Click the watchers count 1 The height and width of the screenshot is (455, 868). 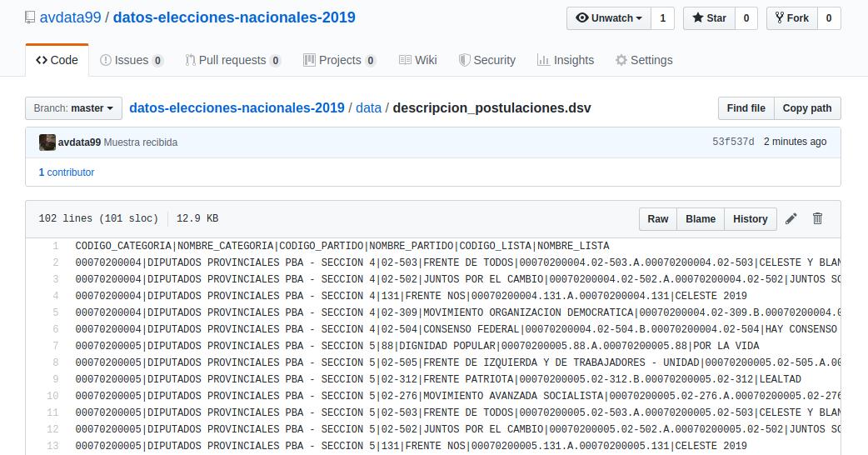point(662,18)
